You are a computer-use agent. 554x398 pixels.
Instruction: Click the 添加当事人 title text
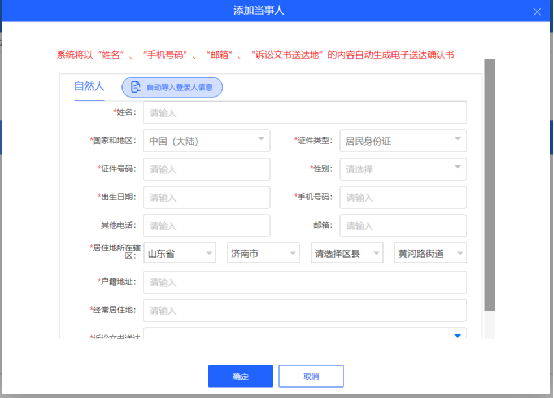click(259, 11)
